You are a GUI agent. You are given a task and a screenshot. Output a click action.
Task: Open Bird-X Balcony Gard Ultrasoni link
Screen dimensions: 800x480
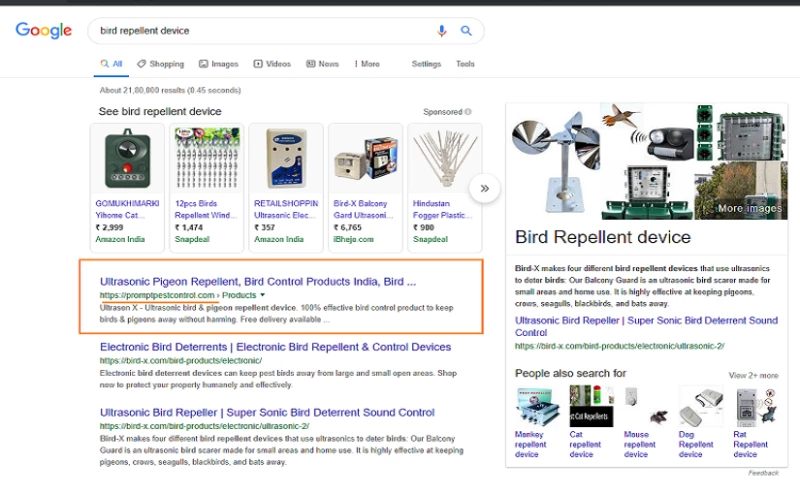363,209
